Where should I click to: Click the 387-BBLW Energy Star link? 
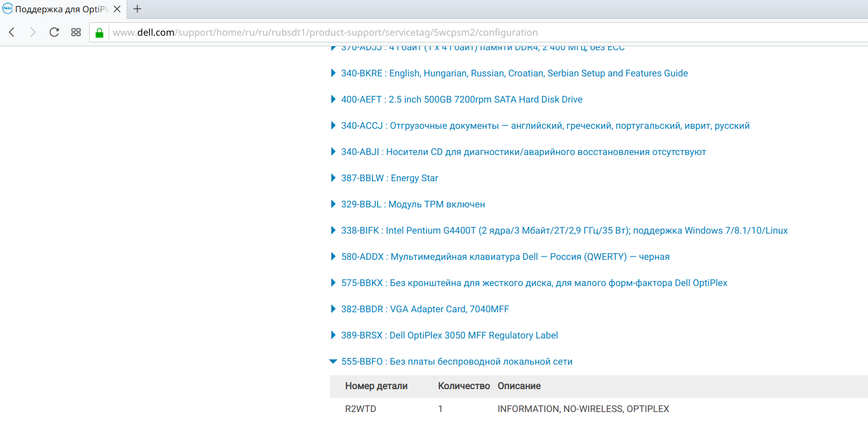click(x=390, y=178)
